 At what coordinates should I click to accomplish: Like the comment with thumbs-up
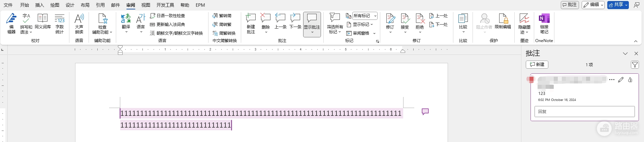pyautogui.click(x=630, y=80)
